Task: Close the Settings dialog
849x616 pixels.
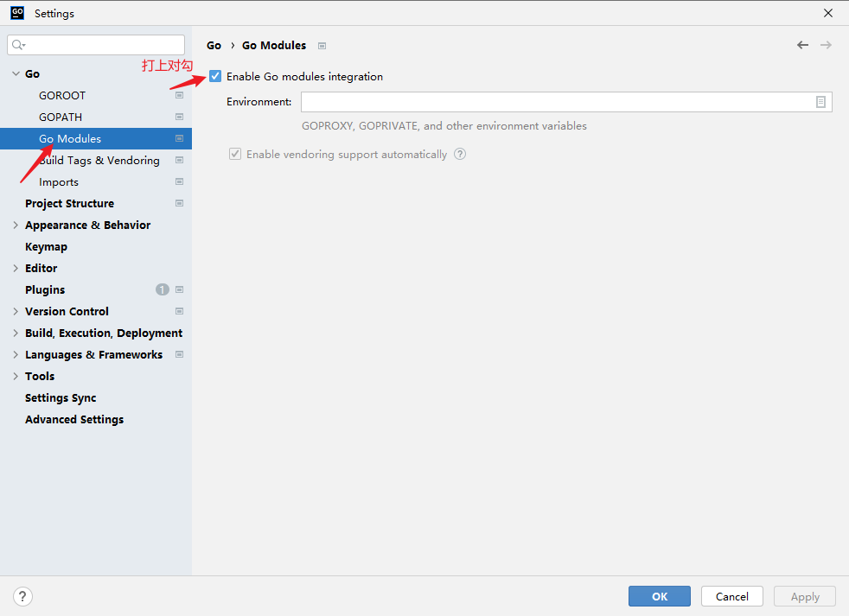Action: [x=828, y=13]
